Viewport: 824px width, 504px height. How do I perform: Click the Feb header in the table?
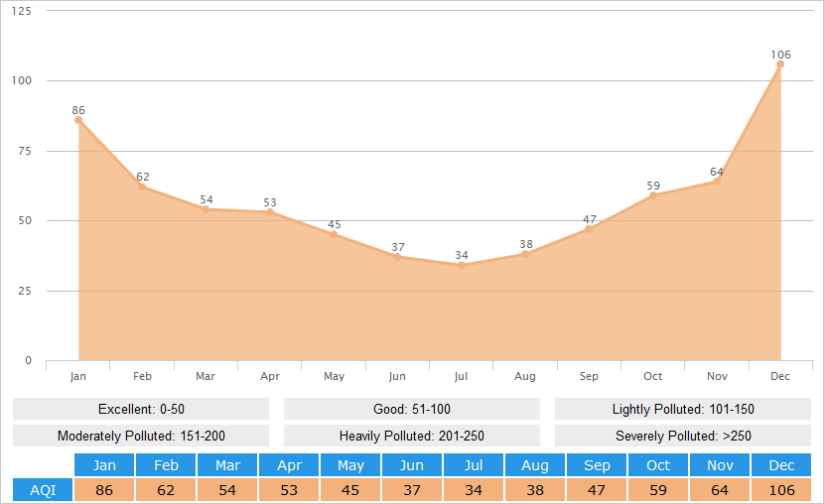[166, 465]
